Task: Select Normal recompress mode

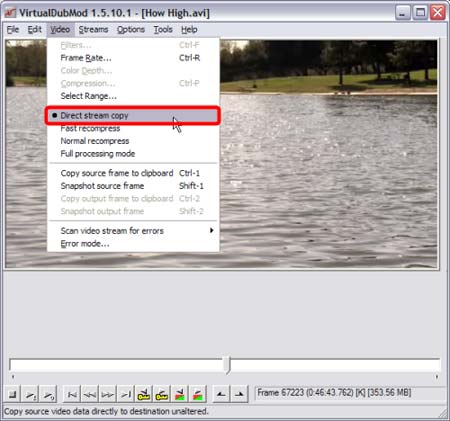Action: tap(133, 141)
